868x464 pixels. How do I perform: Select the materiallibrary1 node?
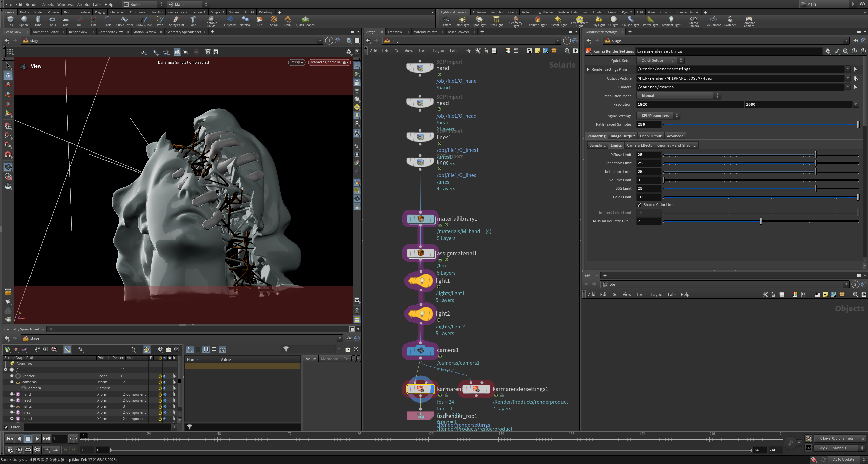pos(420,219)
